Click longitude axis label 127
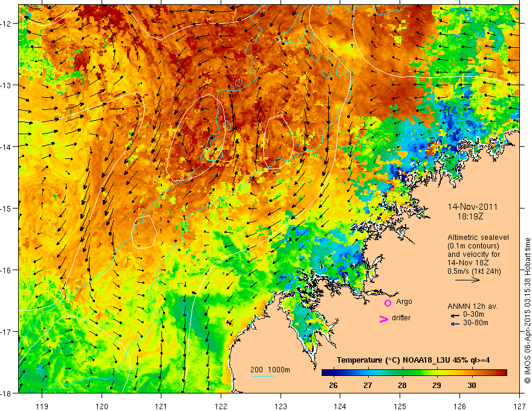This screenshot has height=411, width=532. pos(519,406)
